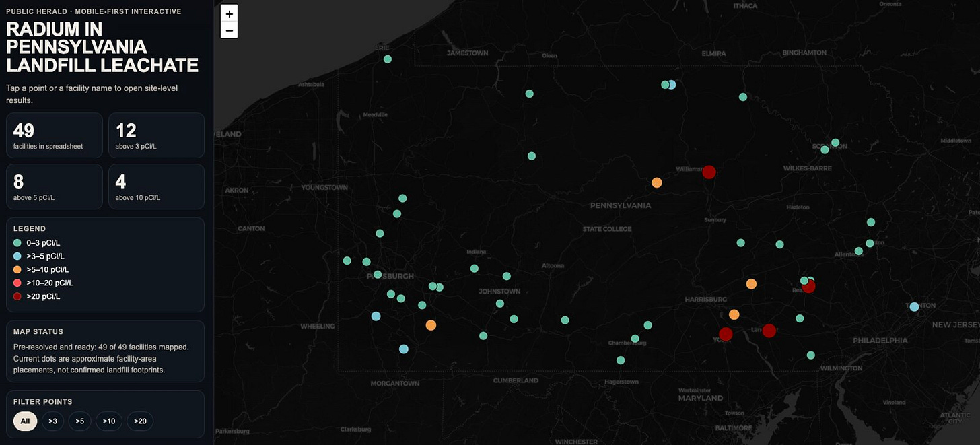
Task: Click the green dot near Scranton
Action: [835, 143]
